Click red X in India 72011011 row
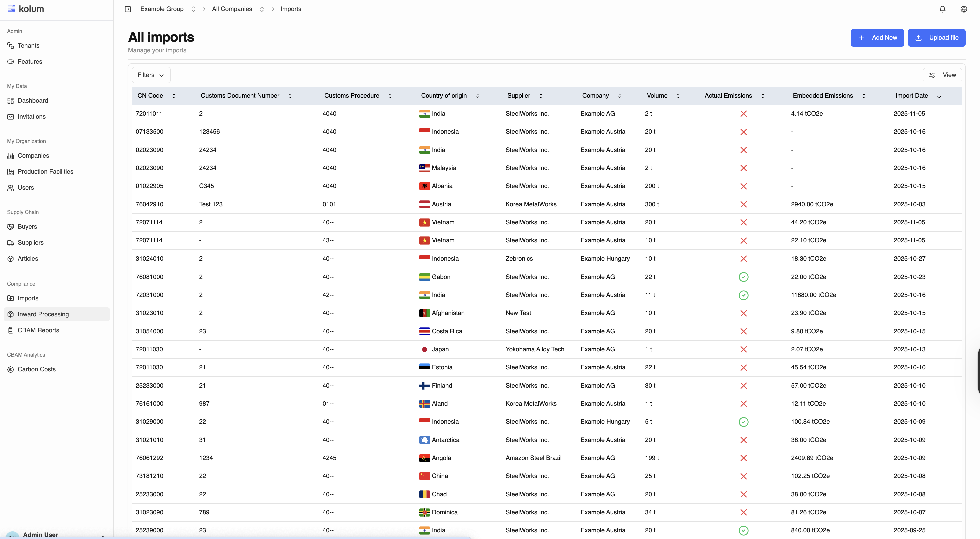The height and width of the screenshot is (539, 980). pos(743,114)
